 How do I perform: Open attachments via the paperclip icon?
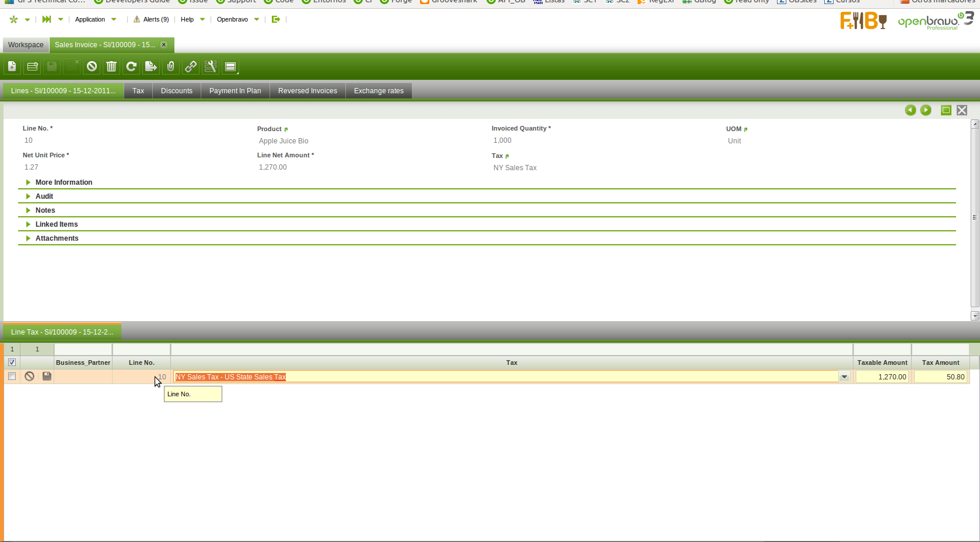pyautogui.click(x=171, y=66)
